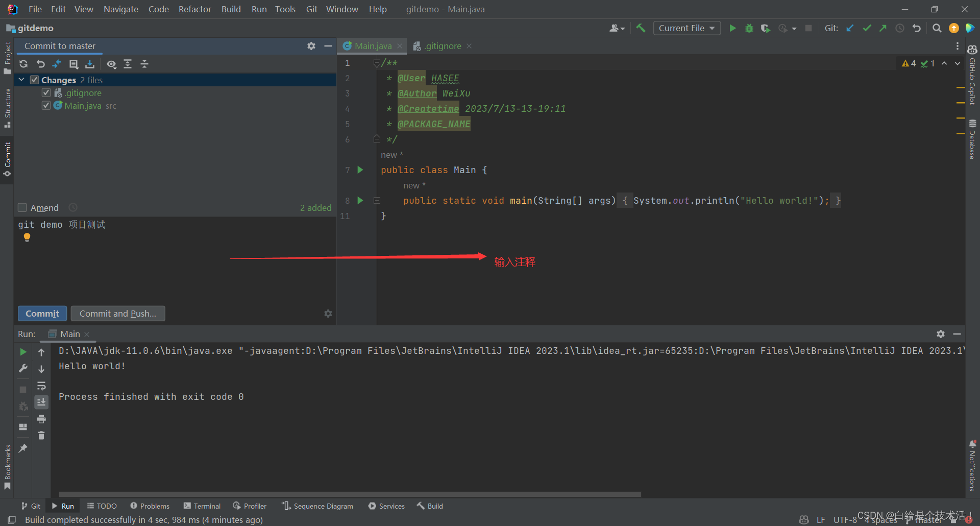The height and width of the screenshot is (526, 980).
Task: Collapse the Changes tree node
Action: tap(22, 80)
